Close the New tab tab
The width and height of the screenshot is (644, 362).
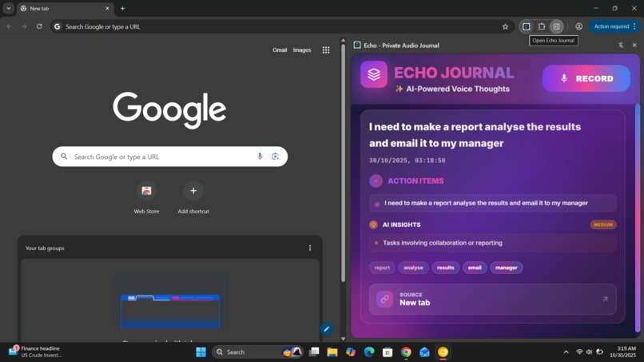click(x=107, y=8)
